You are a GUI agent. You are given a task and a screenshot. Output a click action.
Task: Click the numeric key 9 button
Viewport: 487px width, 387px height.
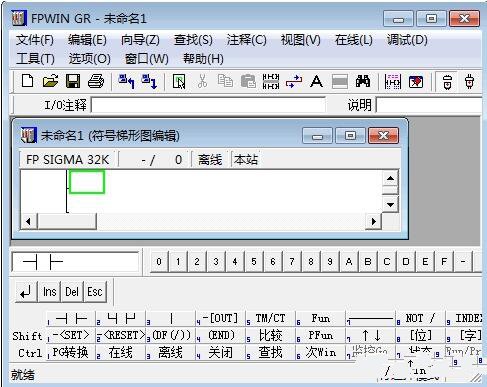tap(330, 262)
